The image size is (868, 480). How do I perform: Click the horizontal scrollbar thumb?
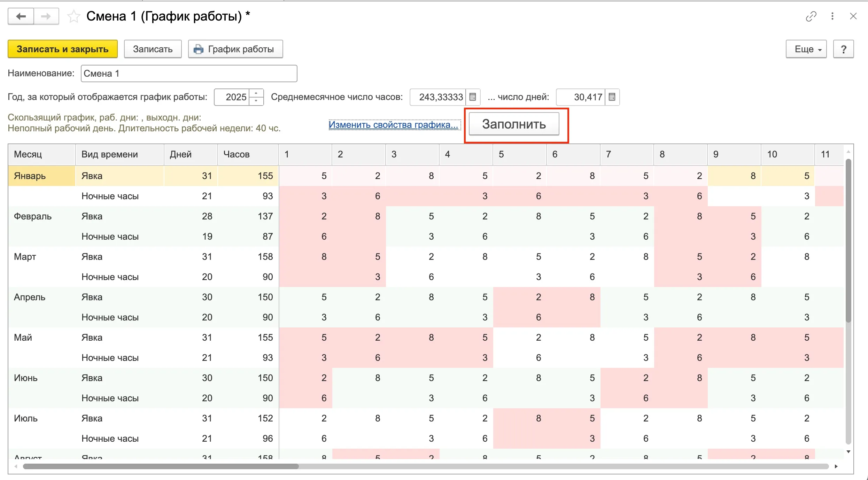click(160, 466)
